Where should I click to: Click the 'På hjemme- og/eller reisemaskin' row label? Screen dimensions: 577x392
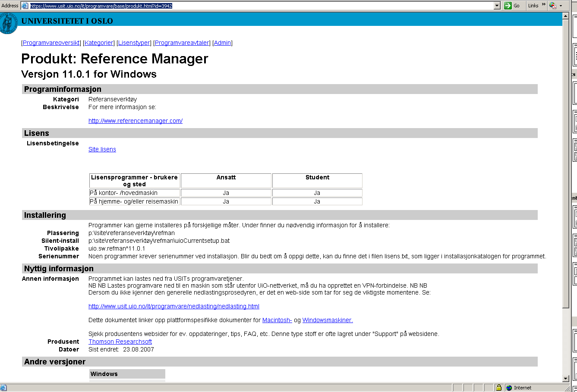[x=134, y=201]
